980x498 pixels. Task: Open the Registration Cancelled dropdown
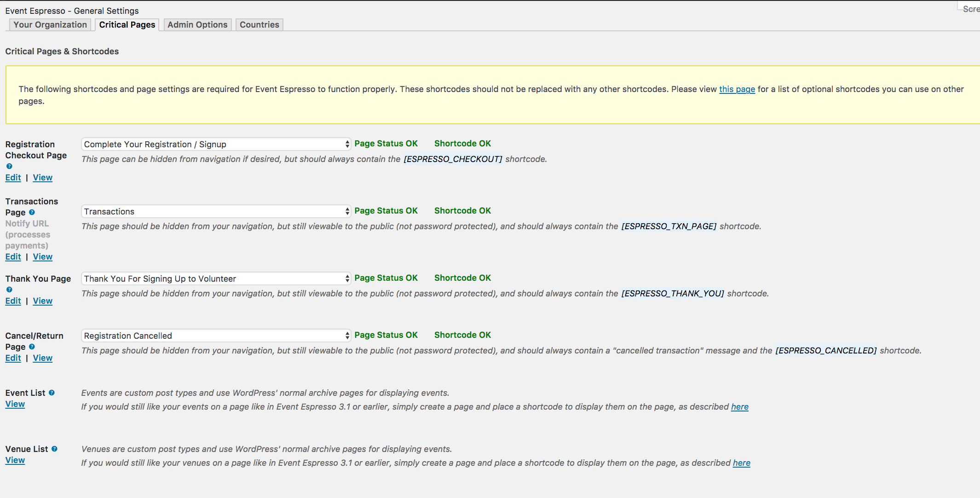[216, 336]
